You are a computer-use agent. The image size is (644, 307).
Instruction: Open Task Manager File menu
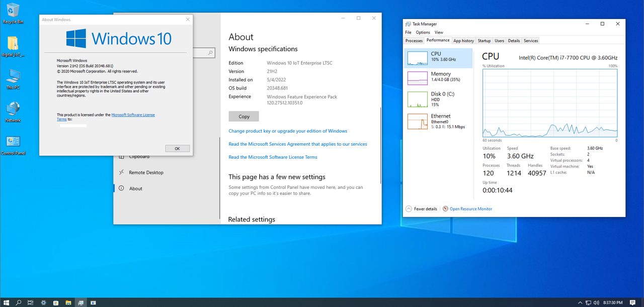tap(409, 32)
